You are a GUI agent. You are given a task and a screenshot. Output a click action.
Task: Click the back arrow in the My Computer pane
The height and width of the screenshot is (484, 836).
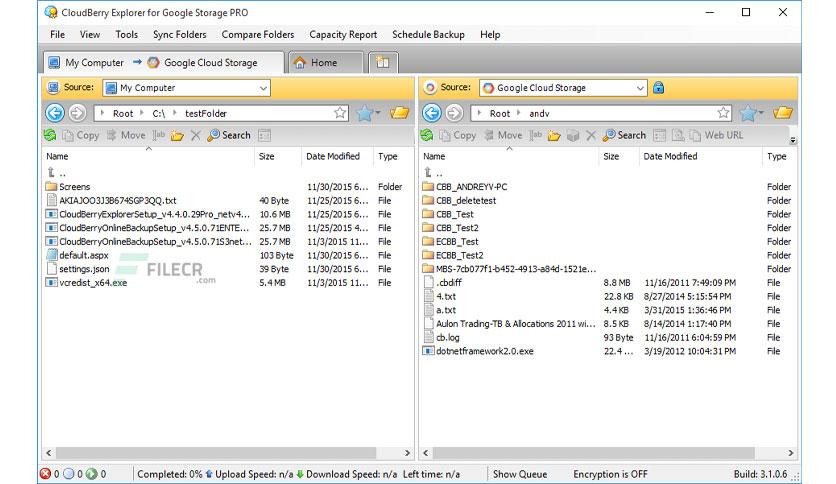point(54,113)
